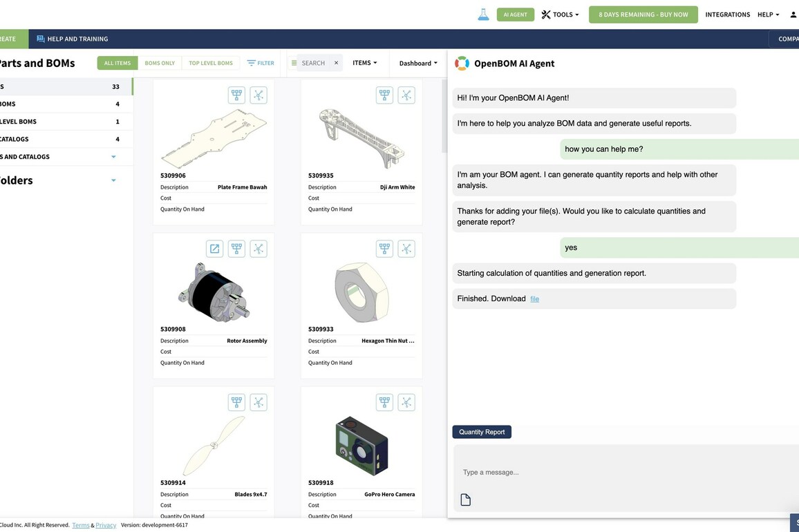
Task: Open the Items dropdown
Action: tap(365, 63)
